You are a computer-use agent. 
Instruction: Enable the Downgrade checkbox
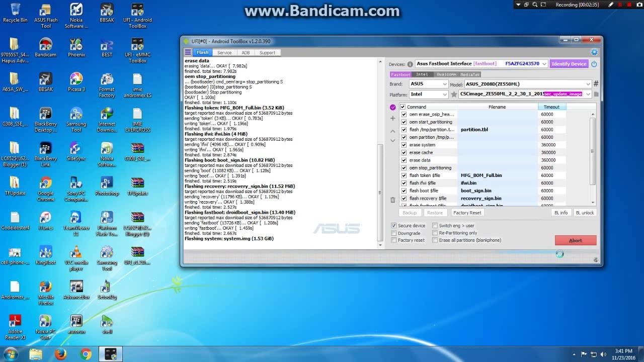394,233
